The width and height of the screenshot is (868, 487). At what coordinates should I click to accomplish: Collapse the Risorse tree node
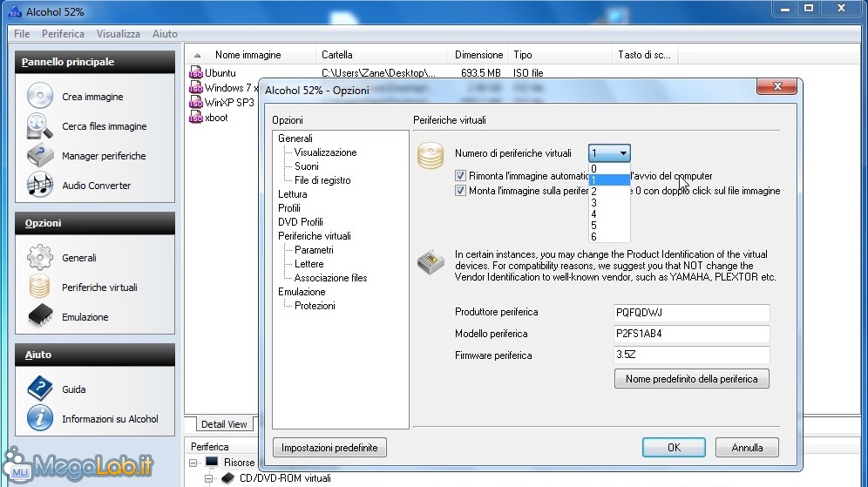click(193, 463)
